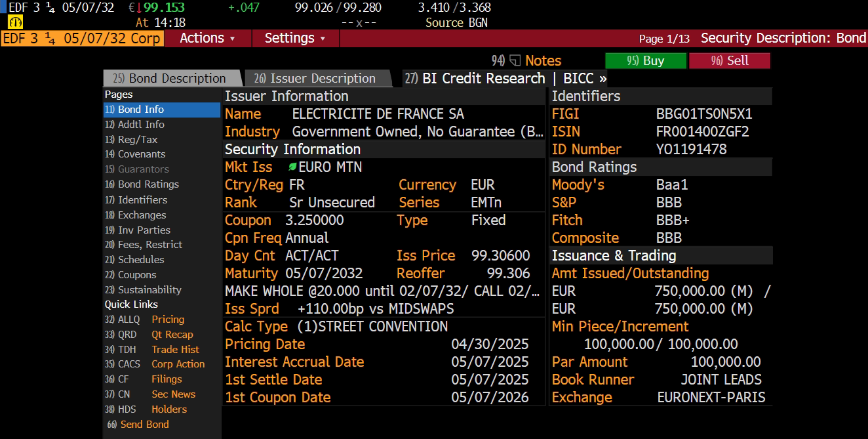Image resolution: width=868 pixels, height=439 pixels.
Task: Open the Inv Parties page
Action: [162, 230]
